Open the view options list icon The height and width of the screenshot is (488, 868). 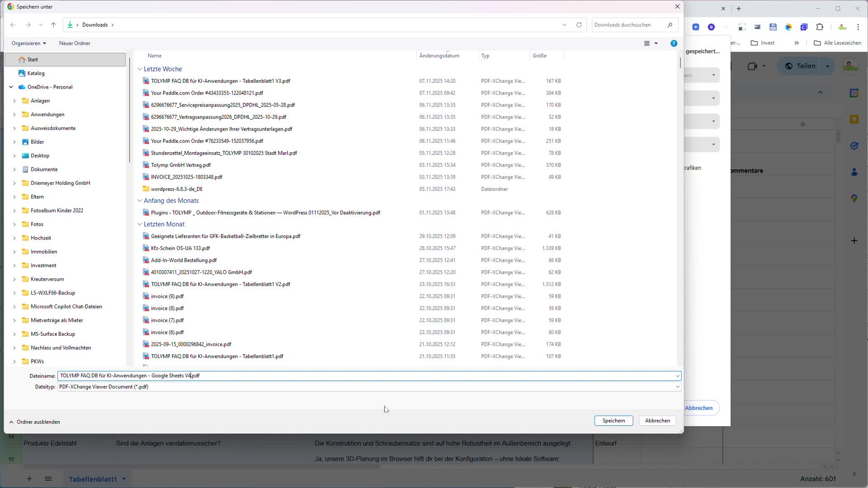click(x=647, y=43)
